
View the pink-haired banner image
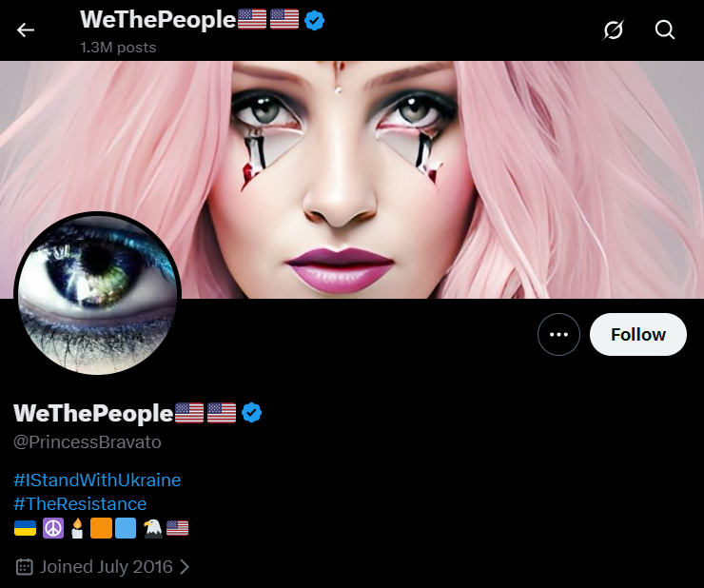point(352,180)
